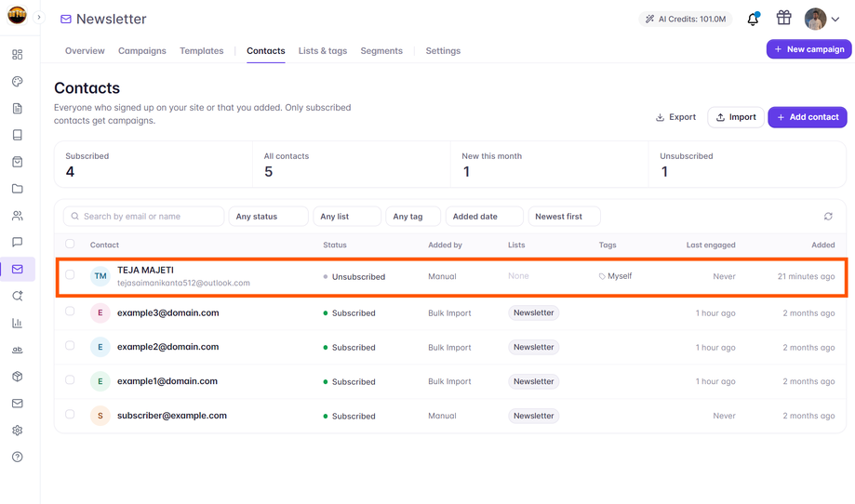855x504 pixels.
Task: Open the bar chart analytics sidebar icon
Action: point(18,323)
